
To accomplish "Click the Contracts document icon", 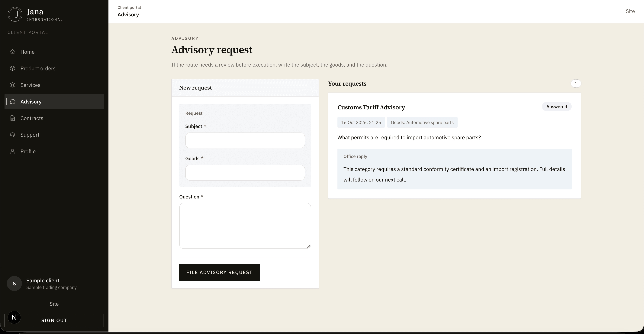I will [x=12, y=118].
